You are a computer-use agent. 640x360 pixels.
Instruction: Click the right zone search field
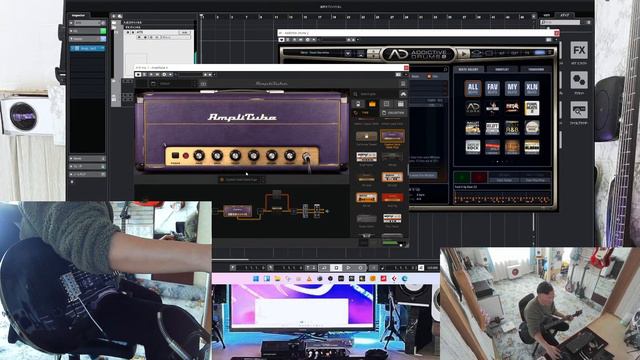(560, 22)
